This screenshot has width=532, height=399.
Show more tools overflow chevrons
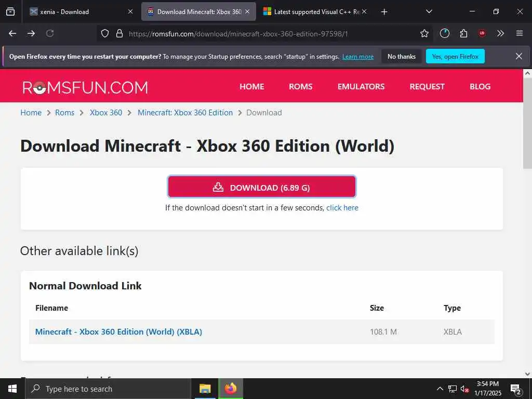point(500,33)
